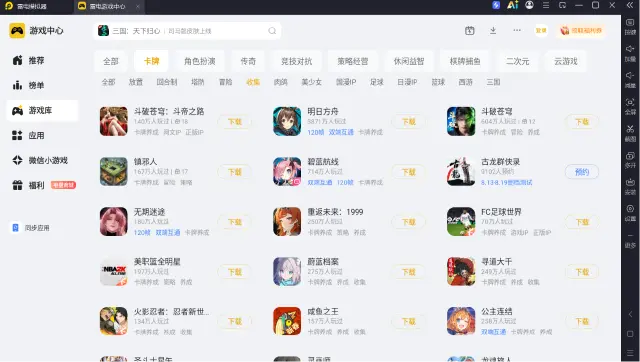The width and height of the screenshot is (640, 362).
Task: Select the 全部 main category tab
Action: [111, 61]
